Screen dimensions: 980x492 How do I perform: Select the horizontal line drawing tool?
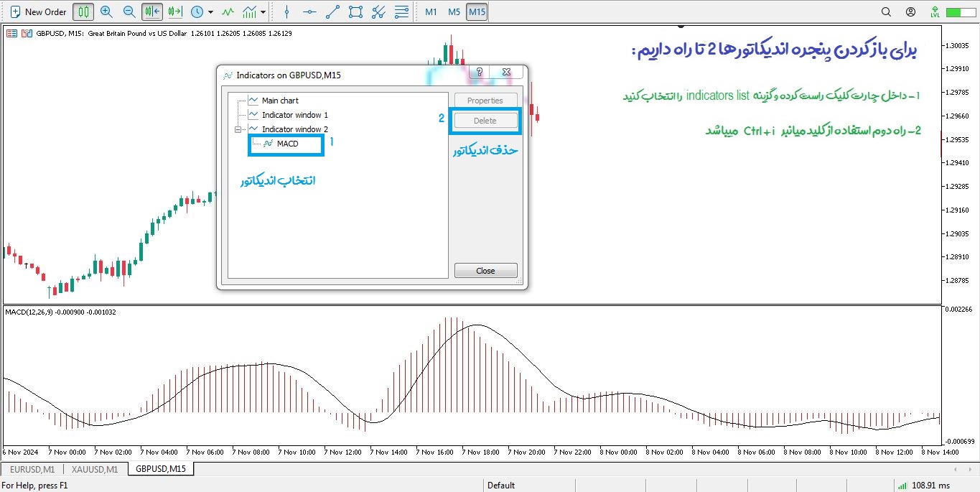click(309, 11)
